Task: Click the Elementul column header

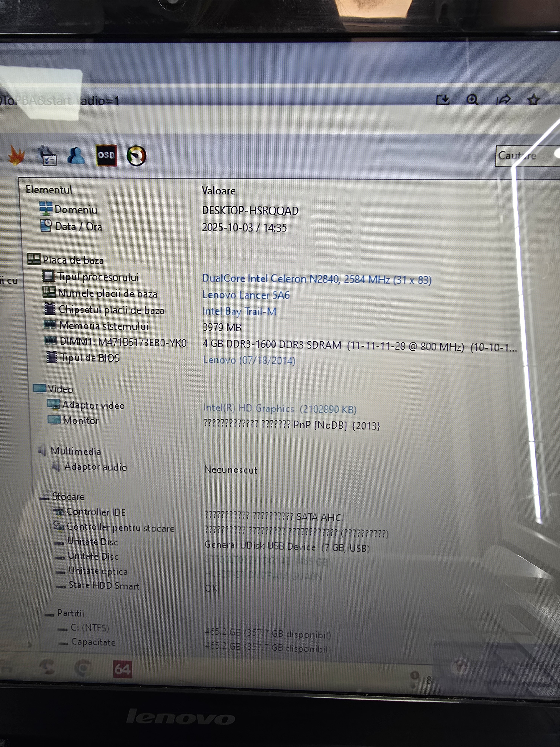Action: click(49, 190)
